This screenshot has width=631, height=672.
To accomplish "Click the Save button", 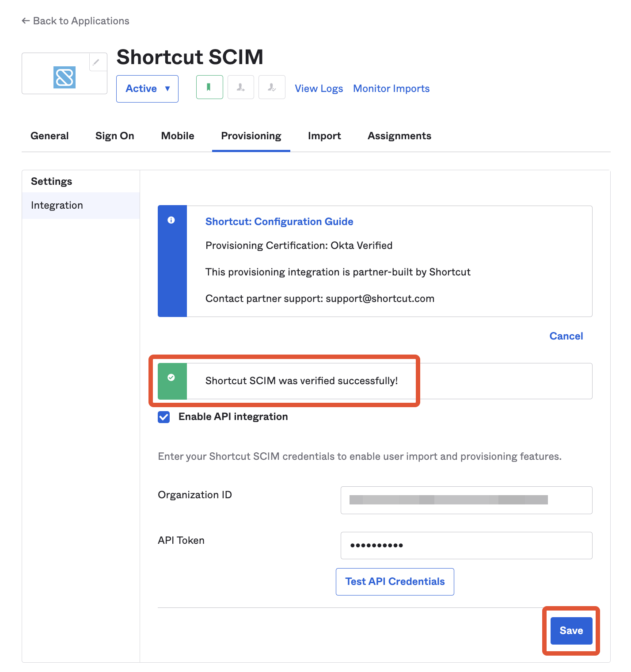I will [571, 631].
